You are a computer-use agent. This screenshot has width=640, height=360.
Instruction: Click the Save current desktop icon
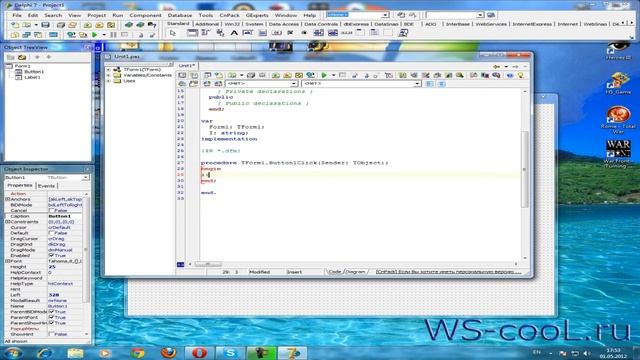click(401, 15)
